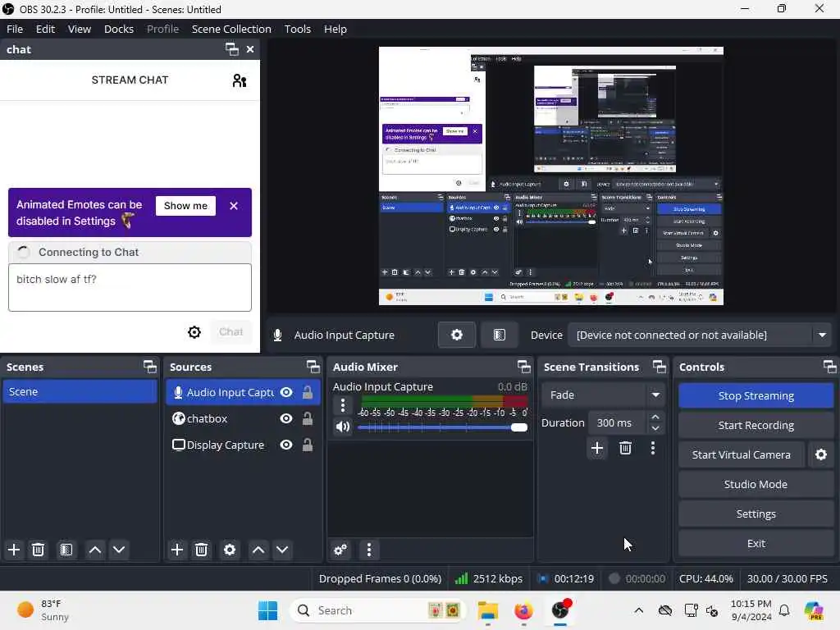This screenshot has height=630, width=840.
Task: Remove the selected source
Action: point(202,550)
